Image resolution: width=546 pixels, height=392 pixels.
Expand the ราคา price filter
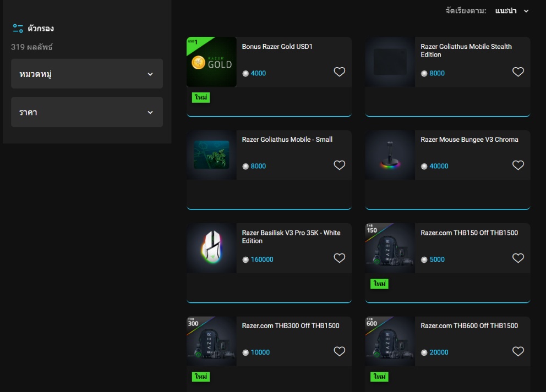tap(87, 112)
